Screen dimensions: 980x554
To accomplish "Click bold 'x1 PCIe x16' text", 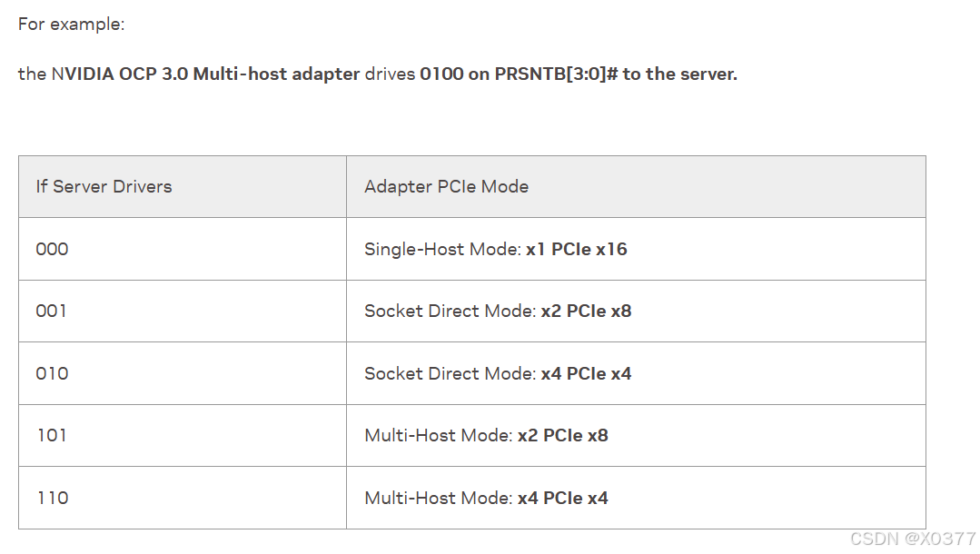I will (576, 249).
